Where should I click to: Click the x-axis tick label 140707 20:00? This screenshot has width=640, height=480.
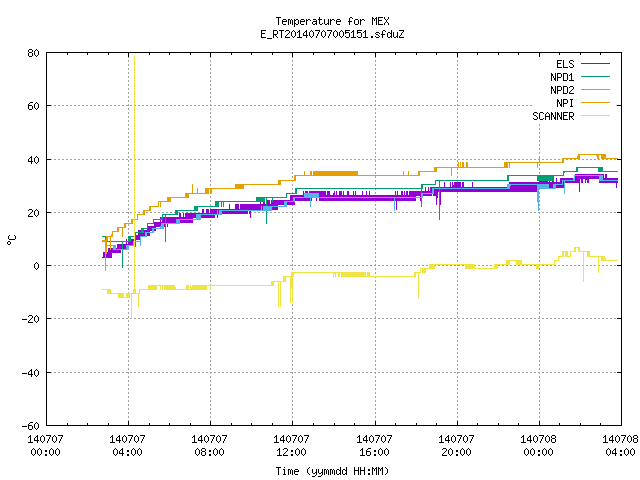pyautogui.click(x=456, y=446)
